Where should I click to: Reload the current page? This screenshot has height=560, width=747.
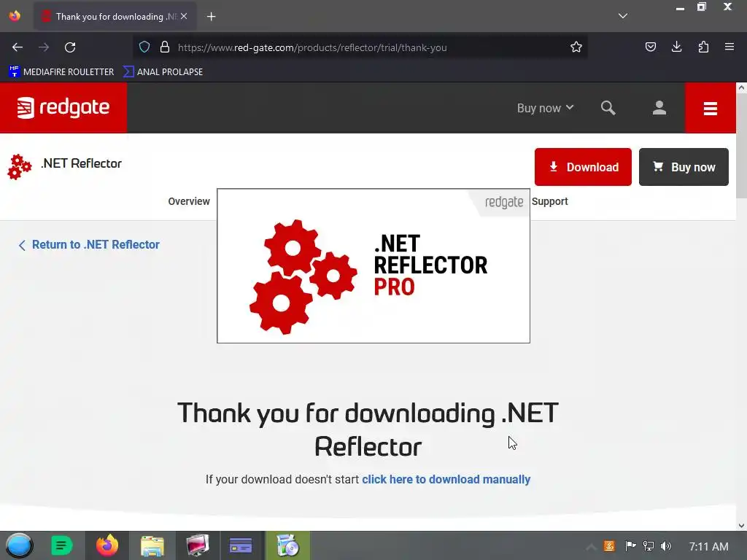click(x=70, y=47)
